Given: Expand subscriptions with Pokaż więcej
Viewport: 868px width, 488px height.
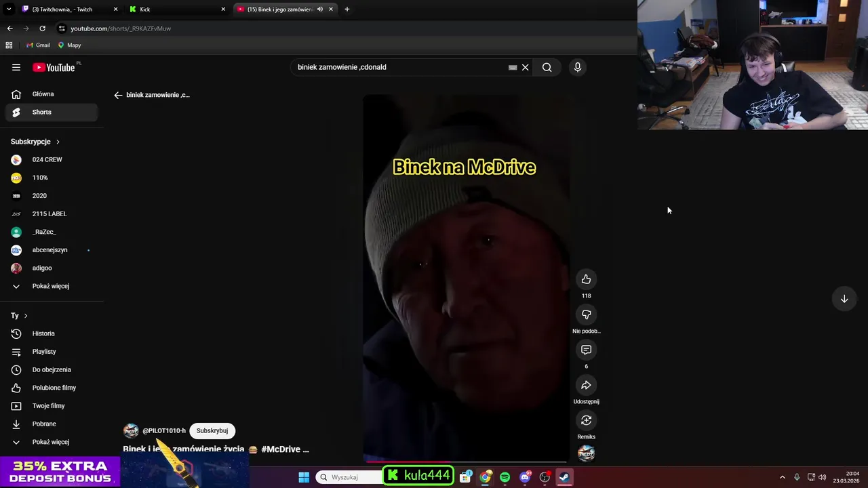Looking at the screenshot, I should tap(52, 286).
